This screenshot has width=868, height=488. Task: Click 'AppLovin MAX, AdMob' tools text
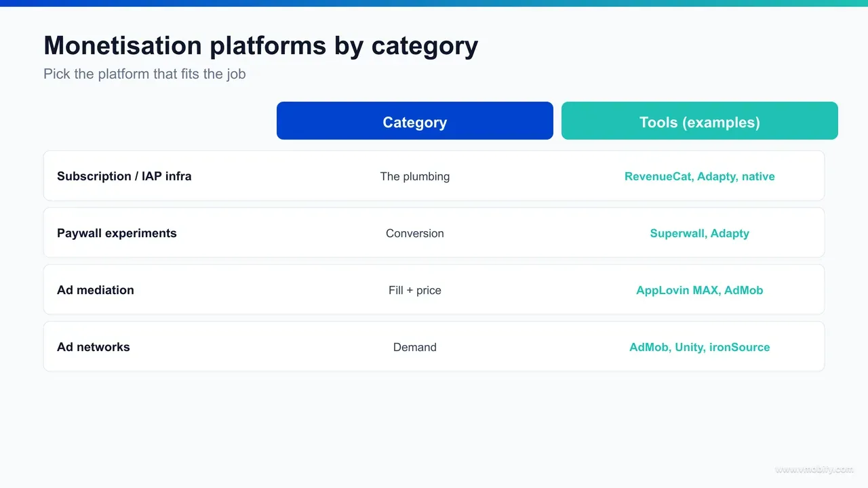tap(700, 290)
